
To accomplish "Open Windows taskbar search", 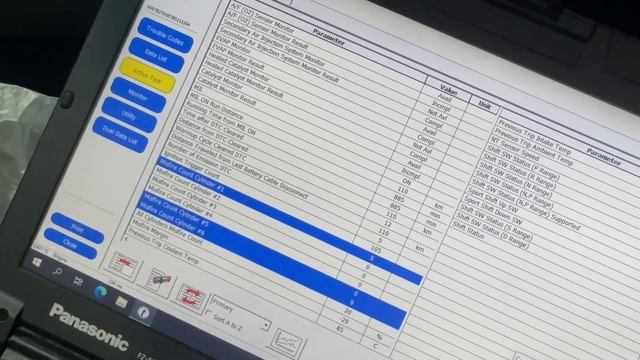I will pos(58,271).
